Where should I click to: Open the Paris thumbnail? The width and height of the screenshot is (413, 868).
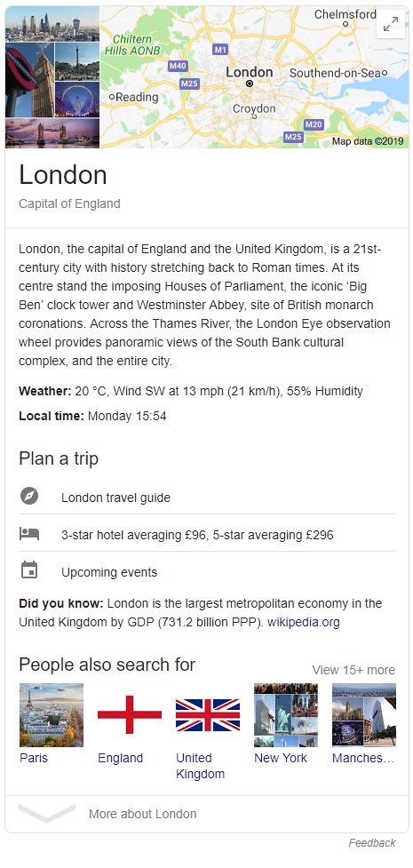click(x=52, y=715)
